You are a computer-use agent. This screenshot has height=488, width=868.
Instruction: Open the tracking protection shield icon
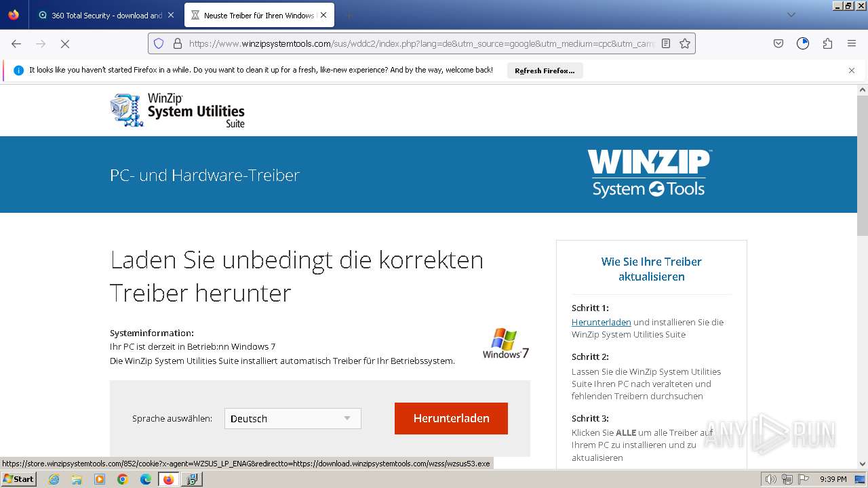tap(159, 43)
